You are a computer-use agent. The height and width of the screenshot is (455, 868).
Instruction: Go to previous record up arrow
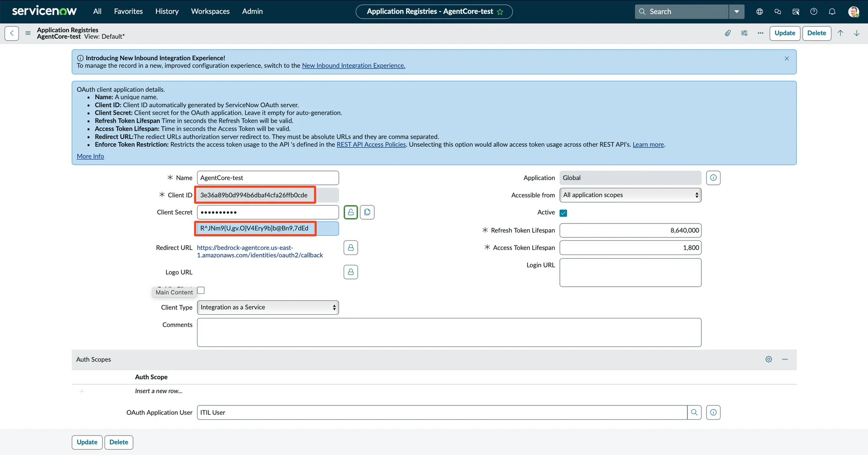tap(840, 33)
